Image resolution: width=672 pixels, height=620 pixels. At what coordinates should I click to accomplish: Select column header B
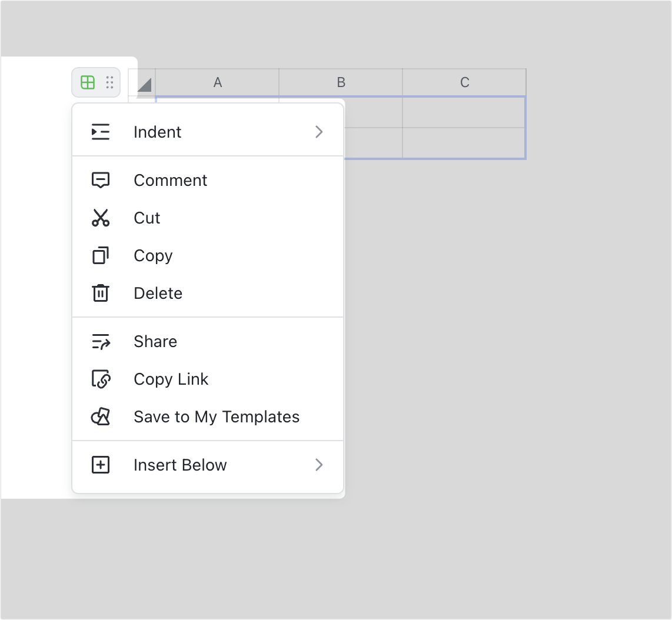click(x=341, y=82)
